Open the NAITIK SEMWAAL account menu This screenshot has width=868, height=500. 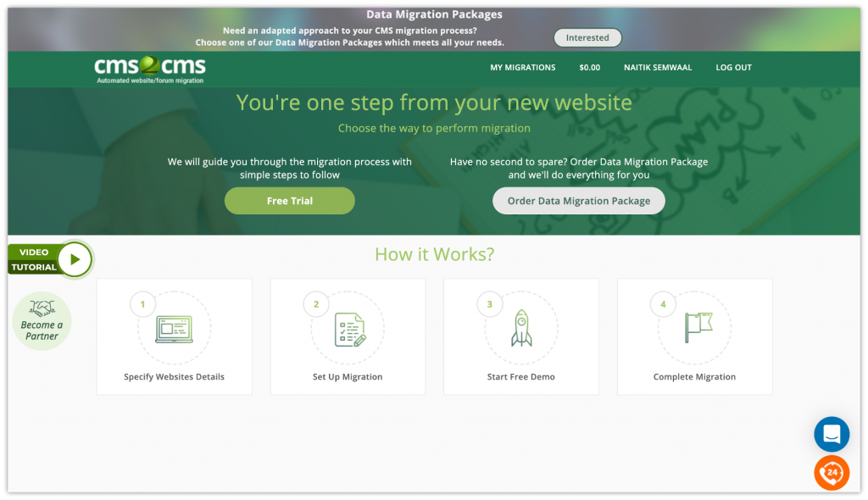(x=658, y=67)
